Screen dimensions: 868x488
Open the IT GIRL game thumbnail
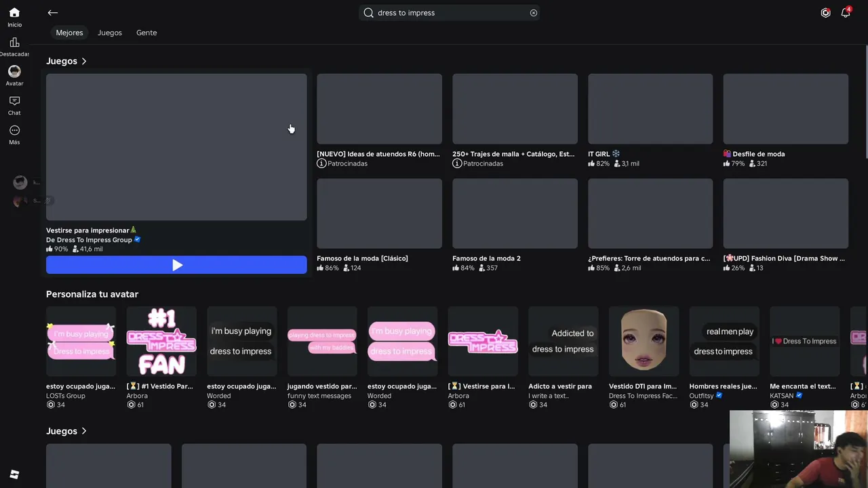tap(650, 109)
